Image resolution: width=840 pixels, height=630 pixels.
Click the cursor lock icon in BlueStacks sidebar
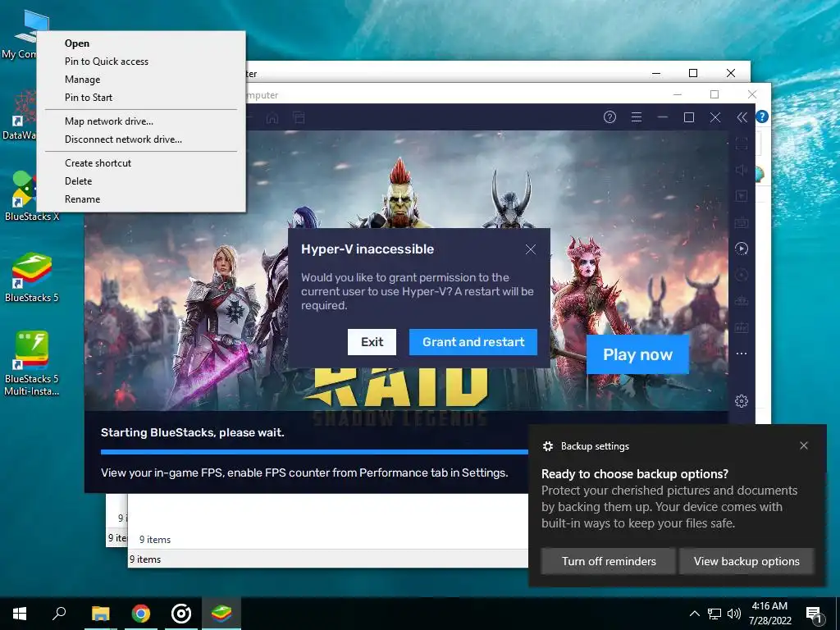coord(742,196)
